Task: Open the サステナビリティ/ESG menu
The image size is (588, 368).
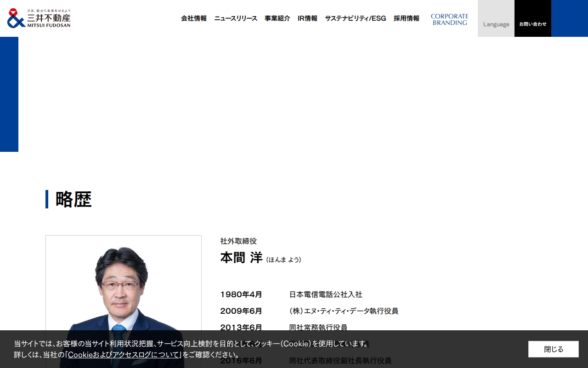Action: [356, 18]
